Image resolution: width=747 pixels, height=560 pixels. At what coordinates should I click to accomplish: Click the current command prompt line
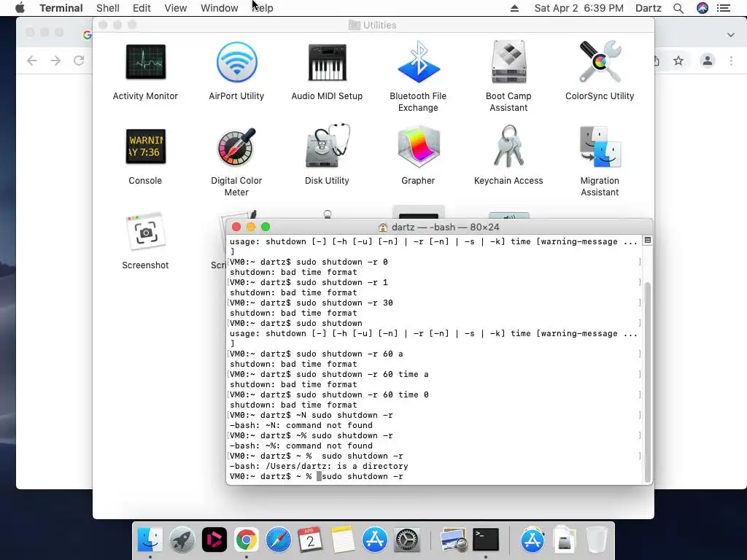317,476
